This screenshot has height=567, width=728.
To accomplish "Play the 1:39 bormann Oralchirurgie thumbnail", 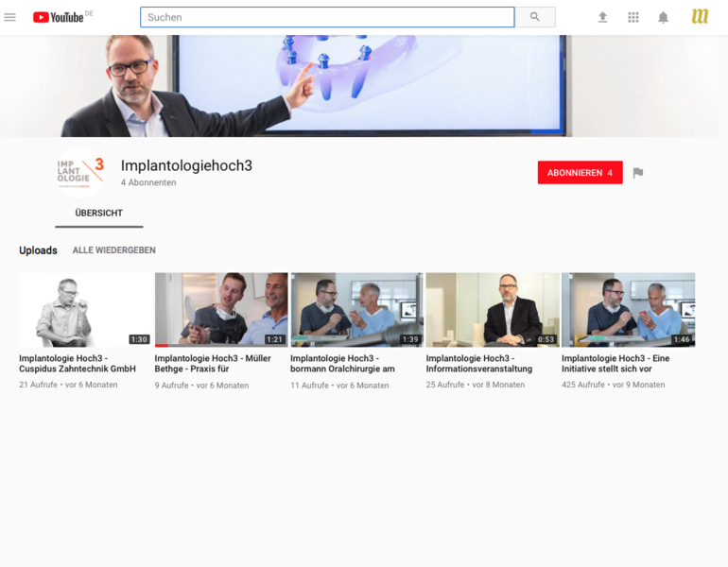I will pos(356,310).
